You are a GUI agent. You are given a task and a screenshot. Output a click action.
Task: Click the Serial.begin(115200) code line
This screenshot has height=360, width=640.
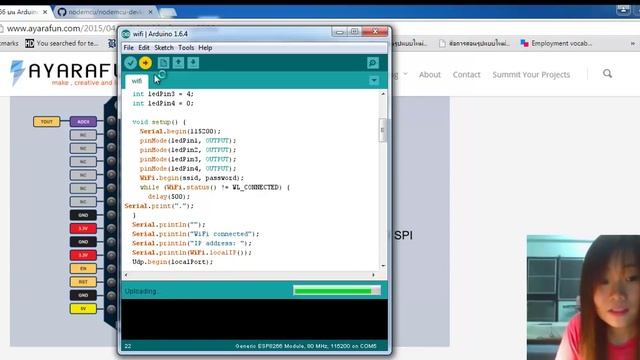(x=180, y=131)
